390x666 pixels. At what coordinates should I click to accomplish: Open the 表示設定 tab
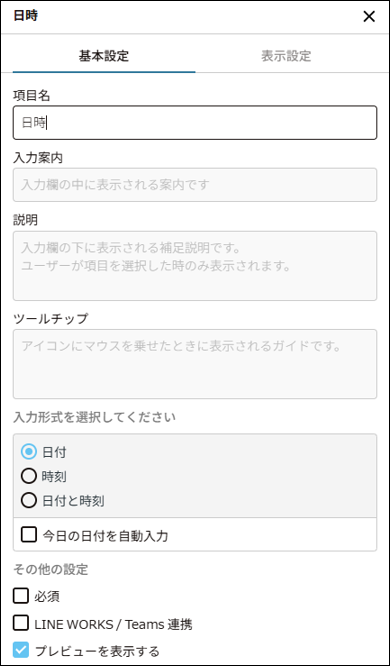(x=286, y=56)
